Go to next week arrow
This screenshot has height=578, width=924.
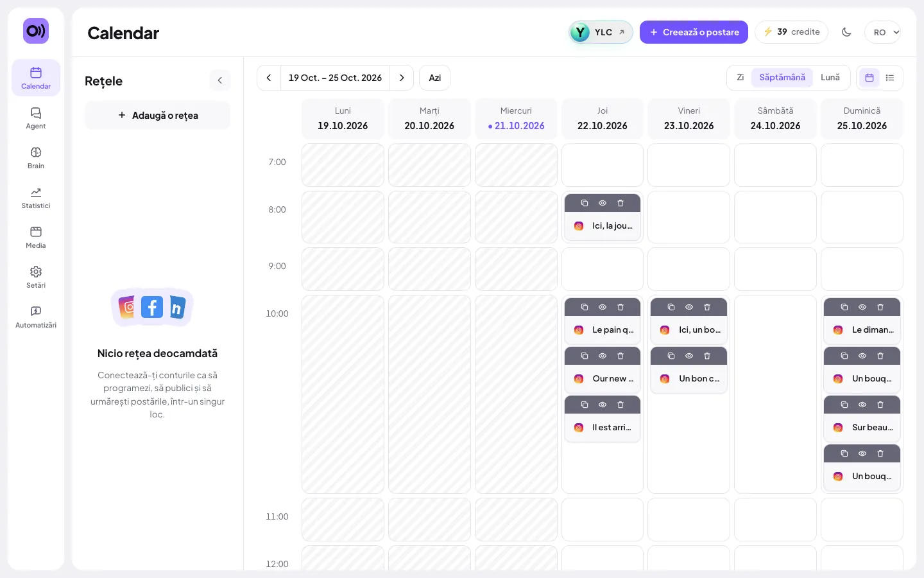pos(402,78)
